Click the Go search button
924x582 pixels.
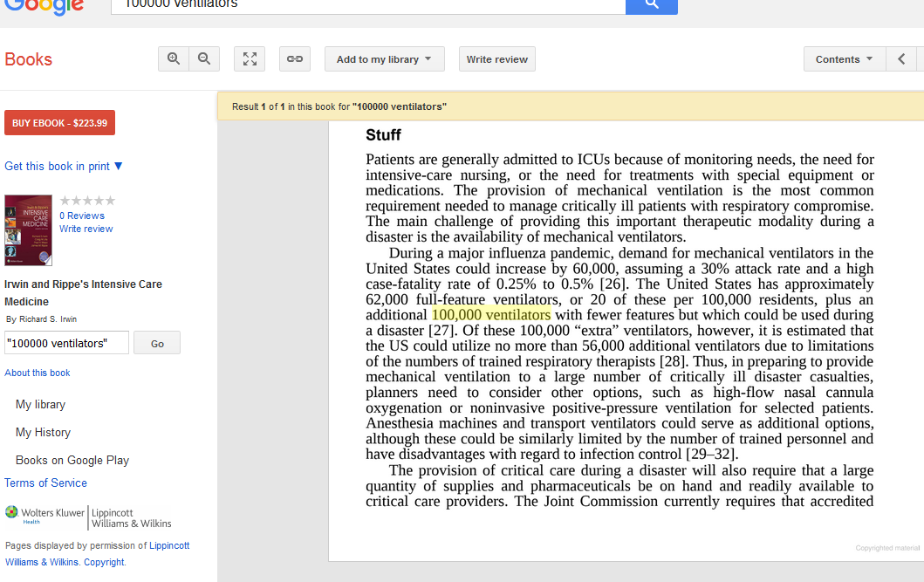(x=157, y=343)
